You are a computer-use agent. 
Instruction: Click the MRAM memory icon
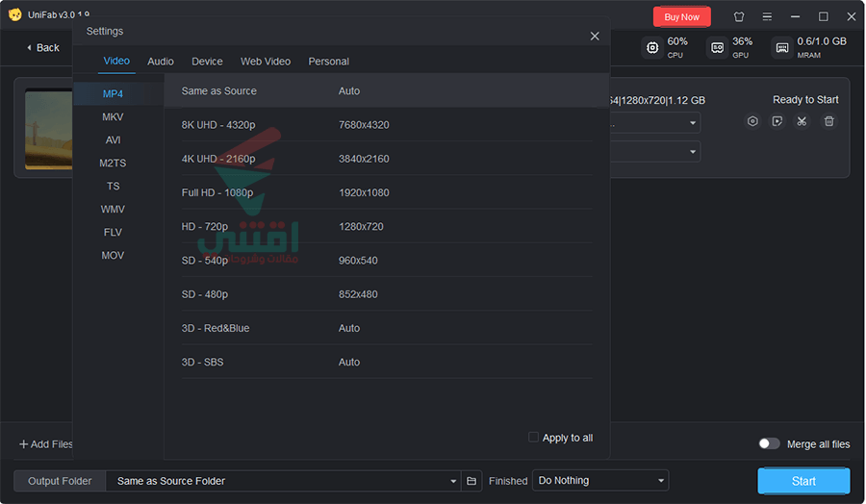782,47
